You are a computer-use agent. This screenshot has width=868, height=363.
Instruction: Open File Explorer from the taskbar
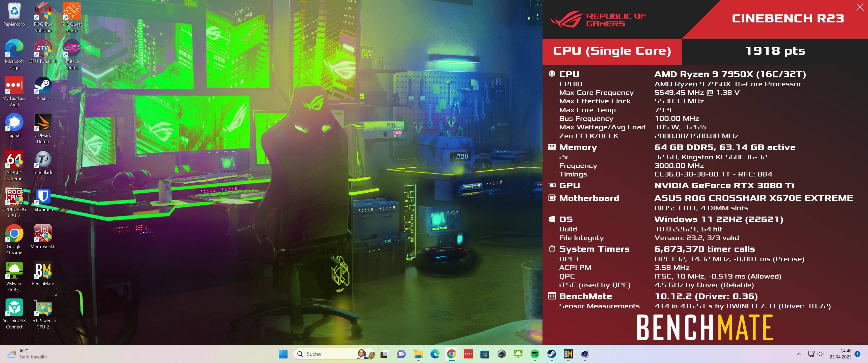pos(418,354)
